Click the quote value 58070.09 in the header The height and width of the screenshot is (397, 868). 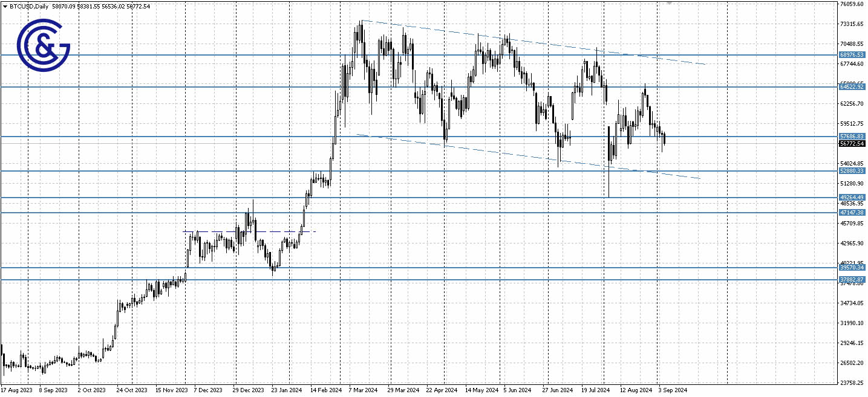(60, 5)
